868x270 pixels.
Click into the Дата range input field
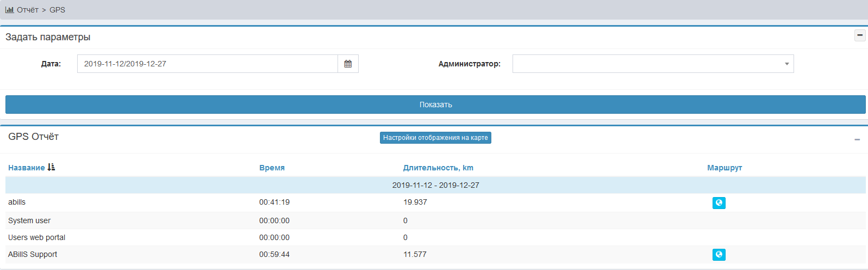(207, 64)
